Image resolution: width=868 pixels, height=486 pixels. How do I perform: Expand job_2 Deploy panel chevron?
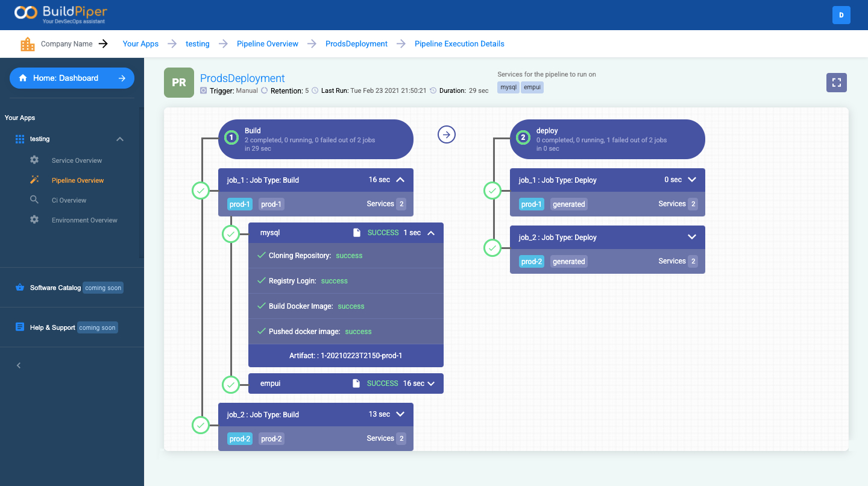(x=691, y=237)
